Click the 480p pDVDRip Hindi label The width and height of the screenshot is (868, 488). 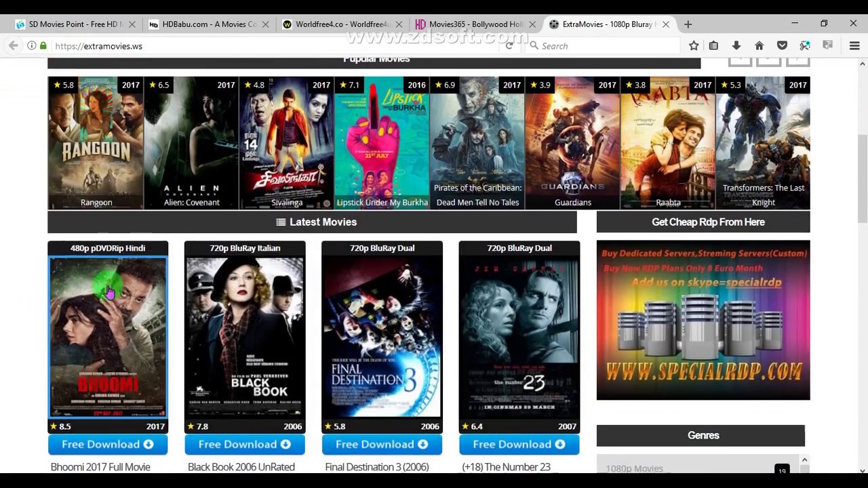[108, 248]
